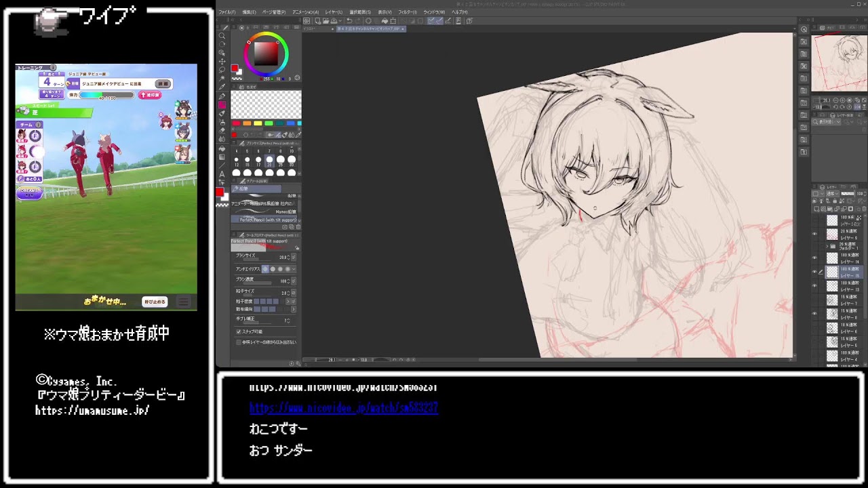868x488 pixels.
Task: Open the layer blend mode dropdown
Action: [832, 193]
